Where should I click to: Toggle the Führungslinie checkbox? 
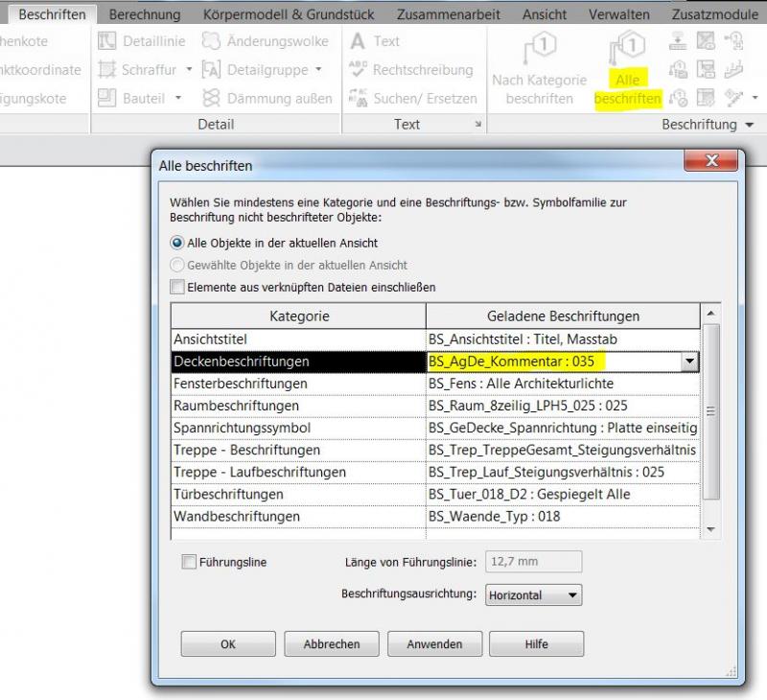click(x=189, y=563)
